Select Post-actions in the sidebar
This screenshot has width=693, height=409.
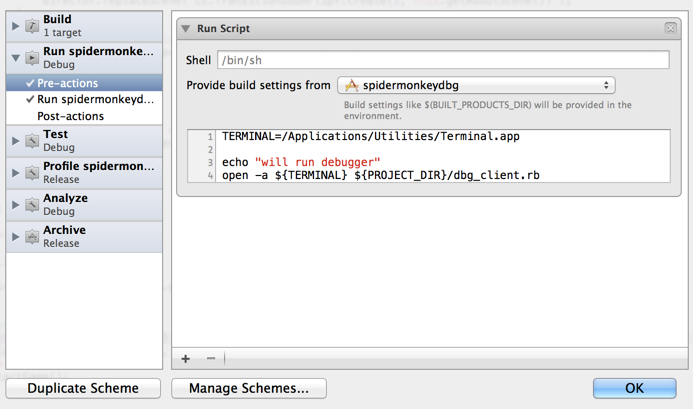[x=70, y=116]
